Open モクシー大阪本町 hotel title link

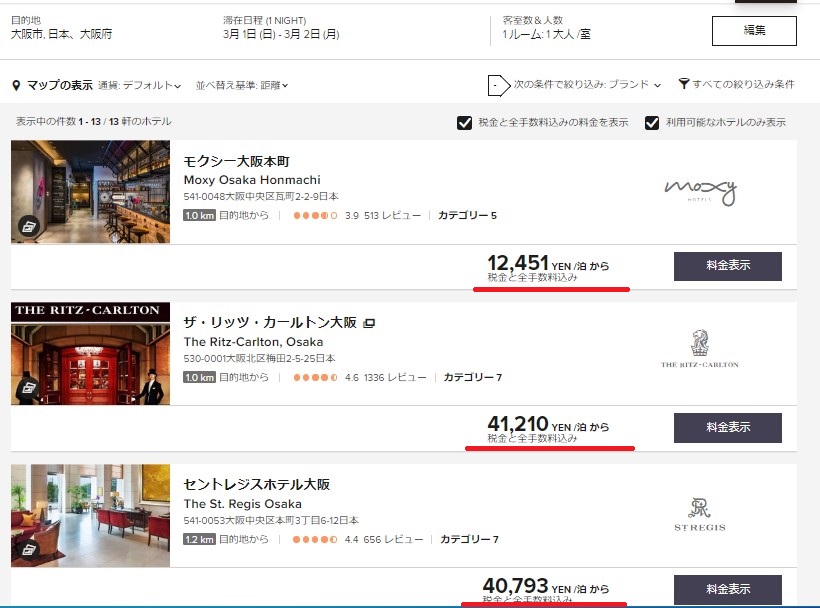(x=236, y=161)
